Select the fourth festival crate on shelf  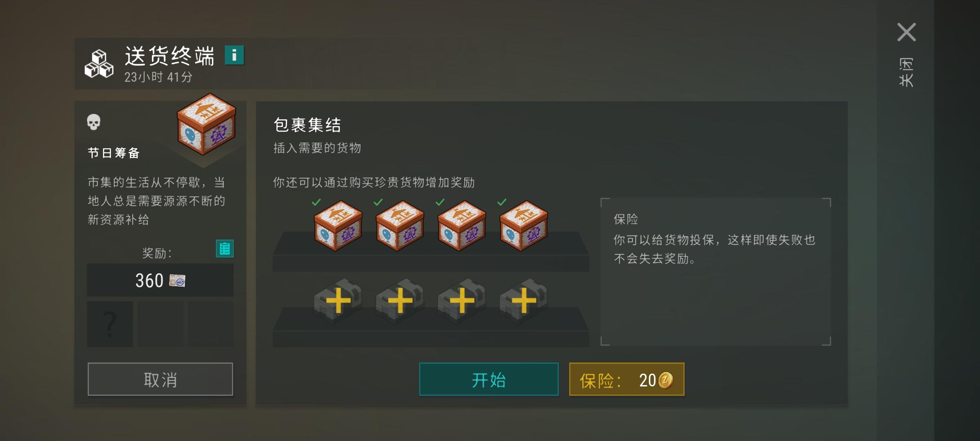pyautogui.click(x=523, y=225)
